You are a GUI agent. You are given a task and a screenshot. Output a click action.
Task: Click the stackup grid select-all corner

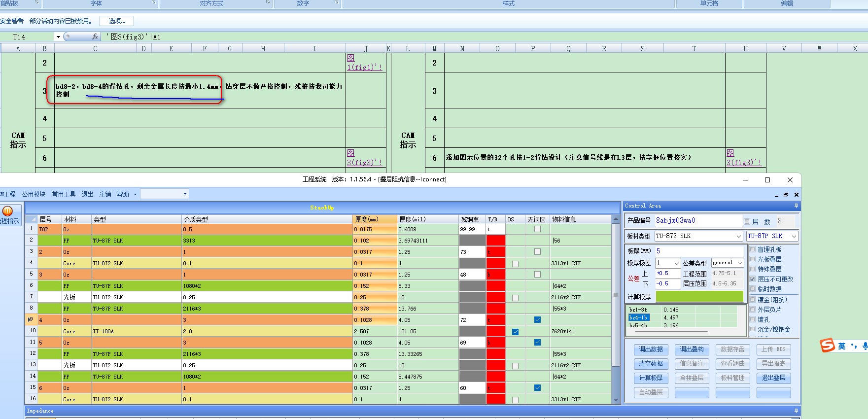pos(31,219)
